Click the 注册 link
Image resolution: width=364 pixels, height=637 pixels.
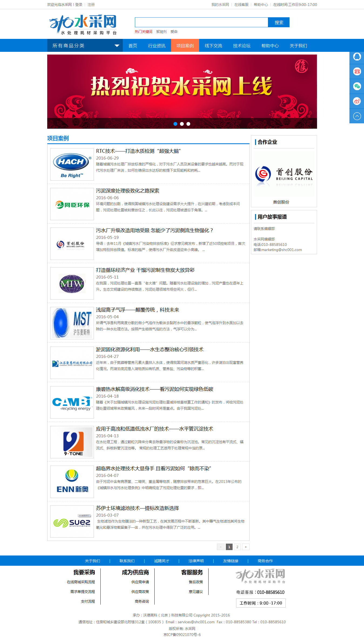click(x=91, y=5)
